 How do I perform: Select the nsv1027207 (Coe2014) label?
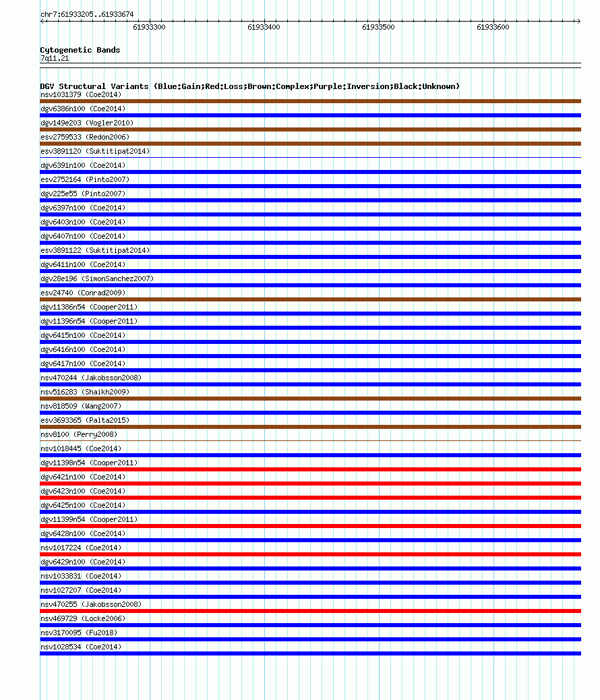pos(81,590)
